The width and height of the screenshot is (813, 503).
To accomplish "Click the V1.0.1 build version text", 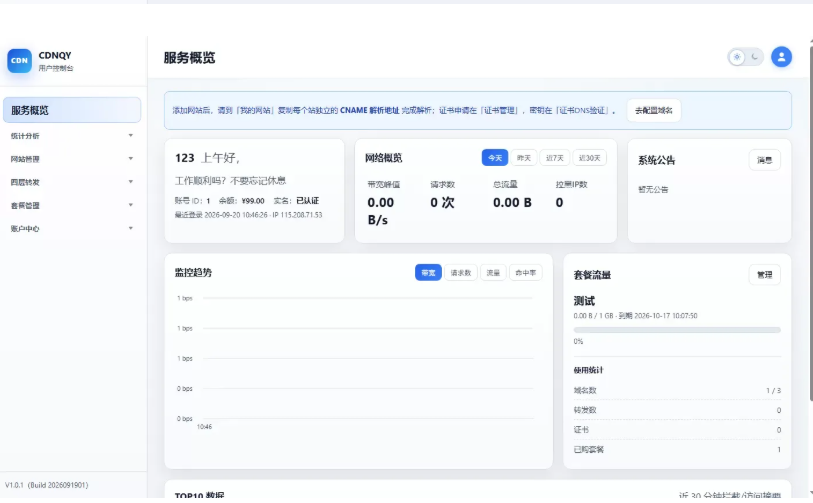I will tap(47, 485).
